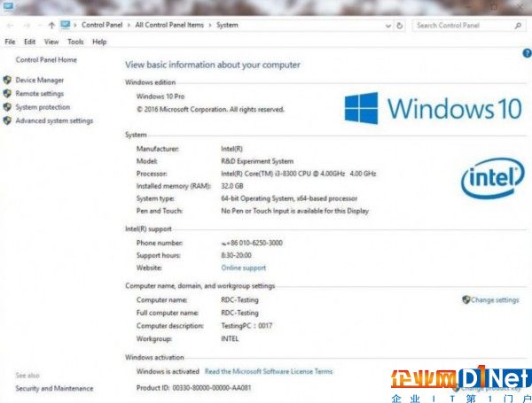This screenshot has width=532, height=403.
Task: Read the Microsoft Software License Terms
Action: point(269,371)
